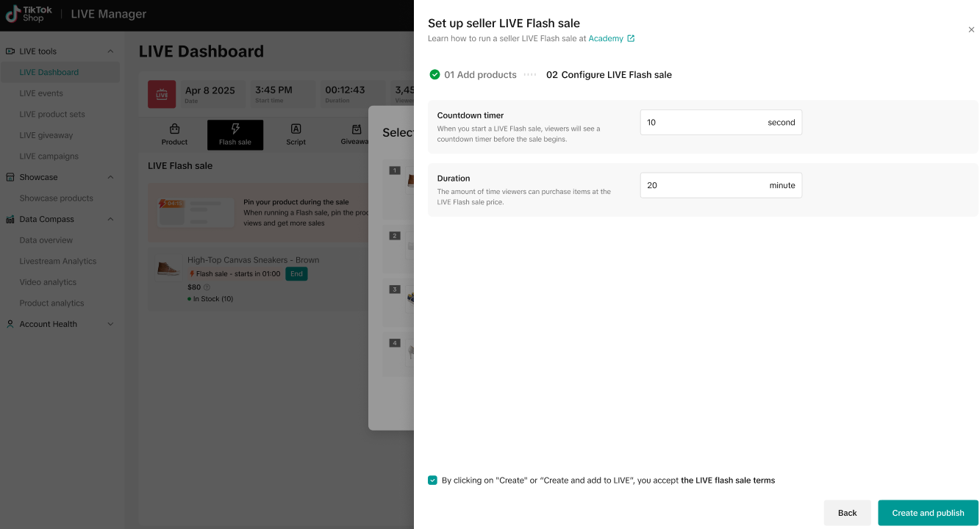This screenshot has width=980, height=529.
Task: Collapse the Showcase sidebar section
Action: (110, 177)
